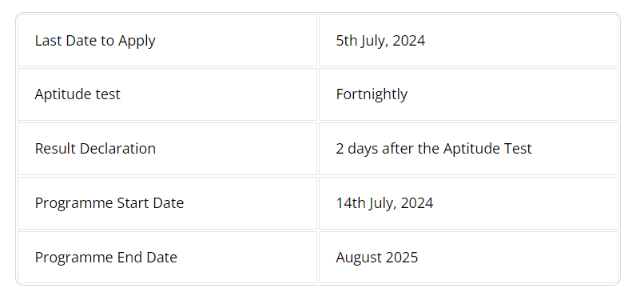Viewport: 644px width, 300px height.
Task: Select the '14th July, 2024' cell
Action: point(468,203)
